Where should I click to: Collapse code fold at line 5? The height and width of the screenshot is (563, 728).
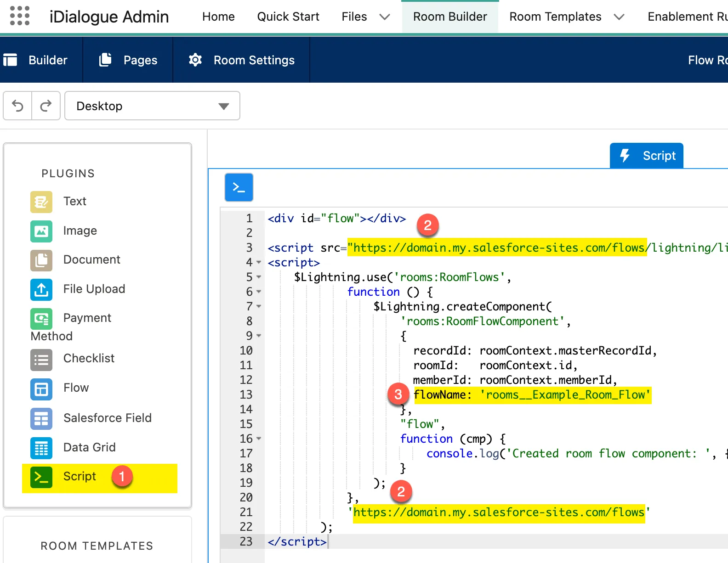click(259, 277)
